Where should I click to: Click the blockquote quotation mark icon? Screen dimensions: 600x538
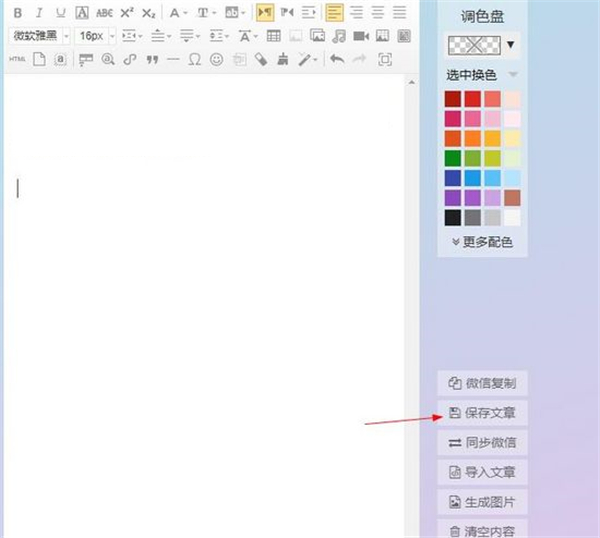[x=152, y=60]
